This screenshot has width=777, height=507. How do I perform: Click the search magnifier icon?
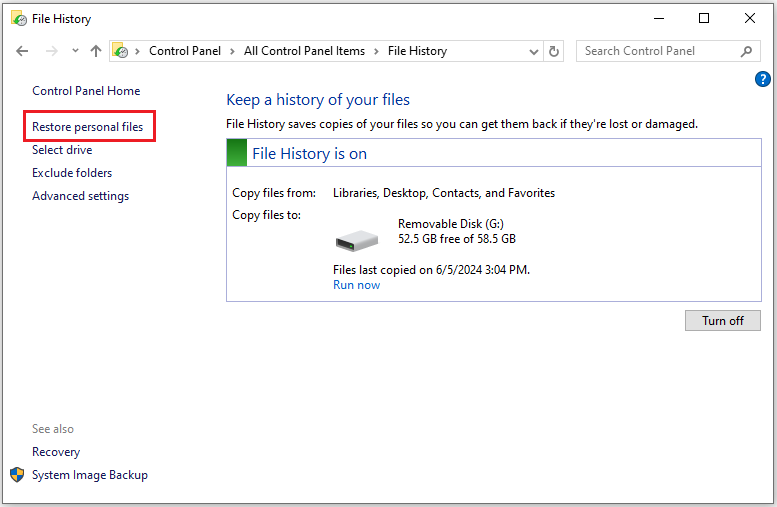(746, 51)
